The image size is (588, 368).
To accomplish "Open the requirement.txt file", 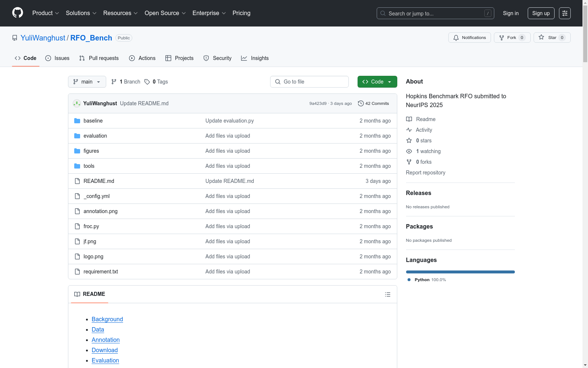I will click(101, 272).
